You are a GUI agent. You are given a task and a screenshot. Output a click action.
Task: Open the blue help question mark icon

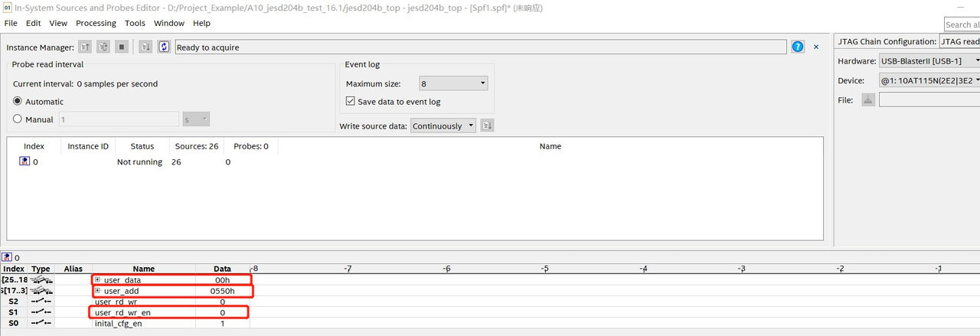pos(798,47)
